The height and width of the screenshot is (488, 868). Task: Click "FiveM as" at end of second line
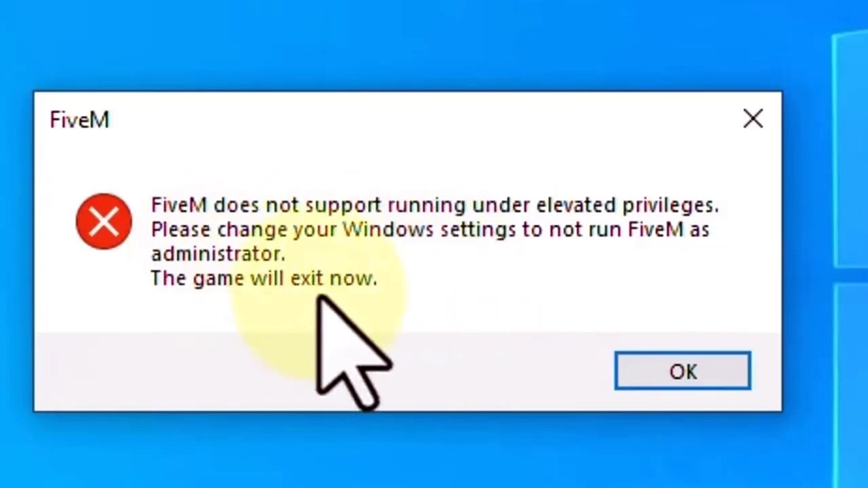tap(669, 230)
